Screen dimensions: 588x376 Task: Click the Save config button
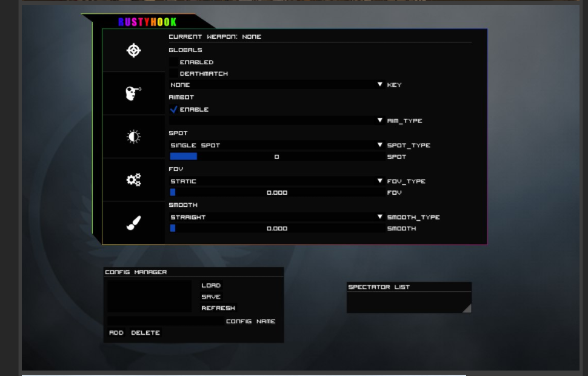coord(211,297)
